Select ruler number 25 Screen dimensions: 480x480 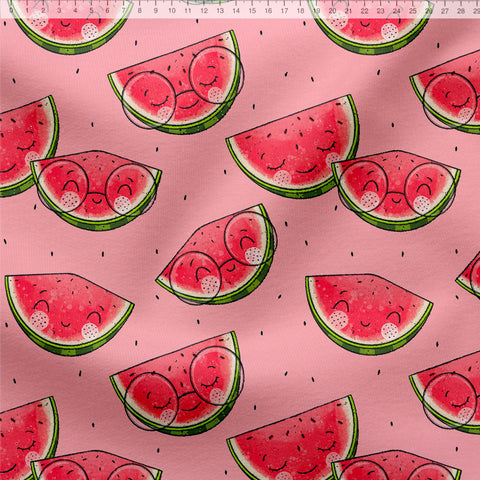click(x=413, y=11)
